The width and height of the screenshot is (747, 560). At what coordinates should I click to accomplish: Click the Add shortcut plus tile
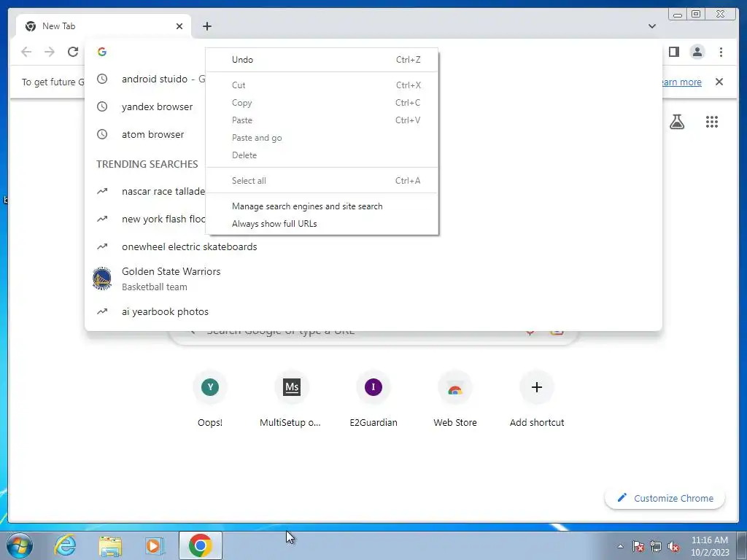click(537, 399)
